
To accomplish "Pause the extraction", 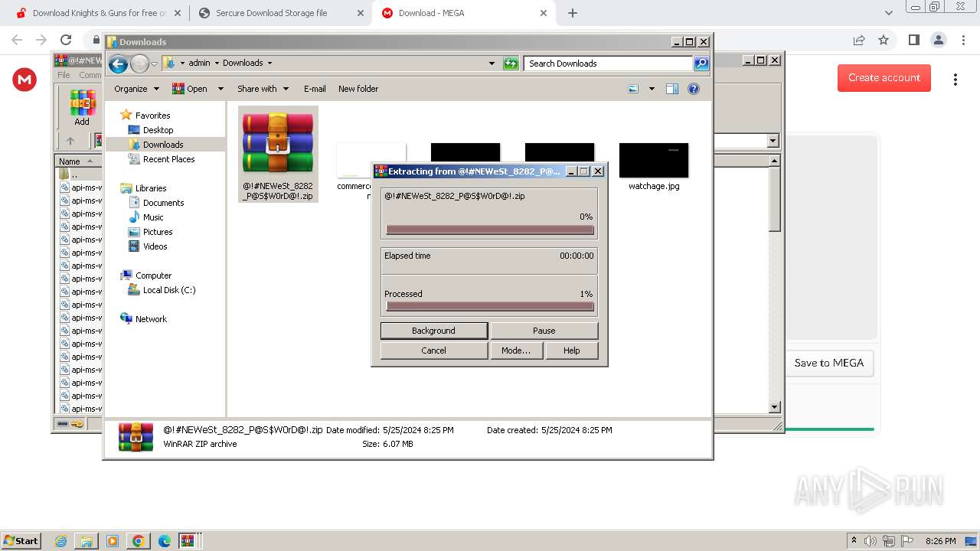I will (544, 331).
